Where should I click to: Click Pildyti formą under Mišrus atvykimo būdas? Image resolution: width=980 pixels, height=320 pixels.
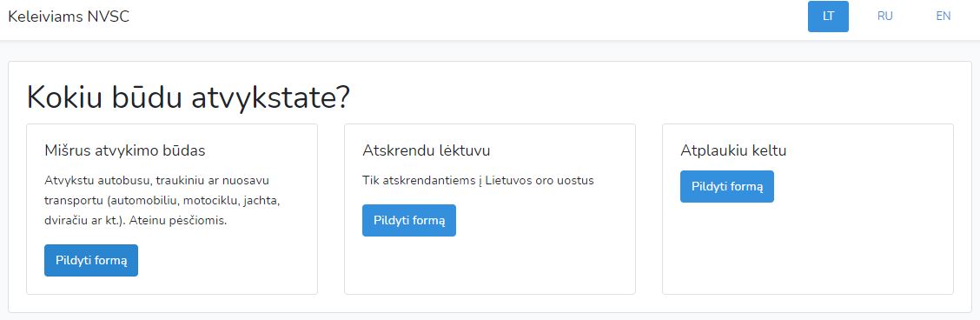point(91,260)
